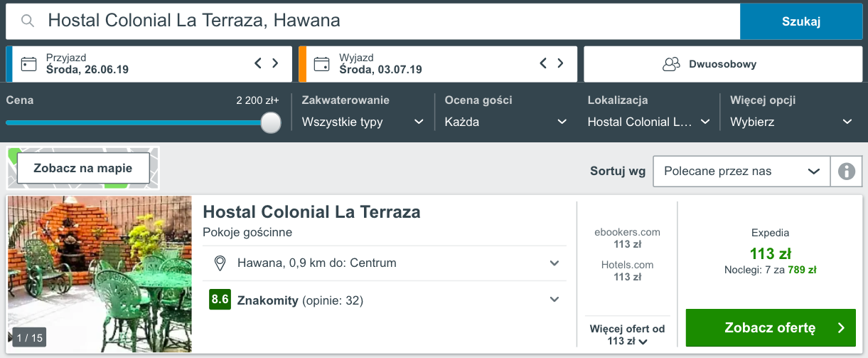868x358 pixels.
Task: Expand the Lokalizacja filter dropdown
Action: 648,122
